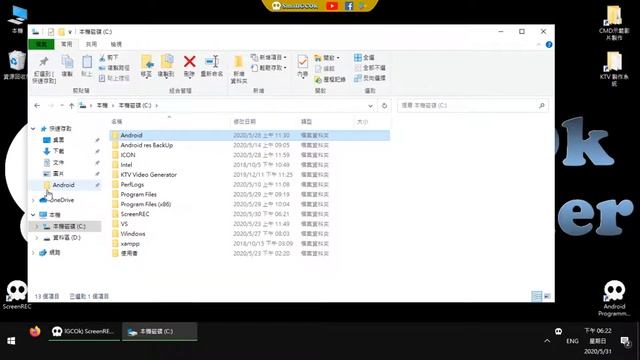Screen dimensions: 640x360
Task: Click the YouTube icon in top banner
Action: pyautogui.click(x=332, y=6)
